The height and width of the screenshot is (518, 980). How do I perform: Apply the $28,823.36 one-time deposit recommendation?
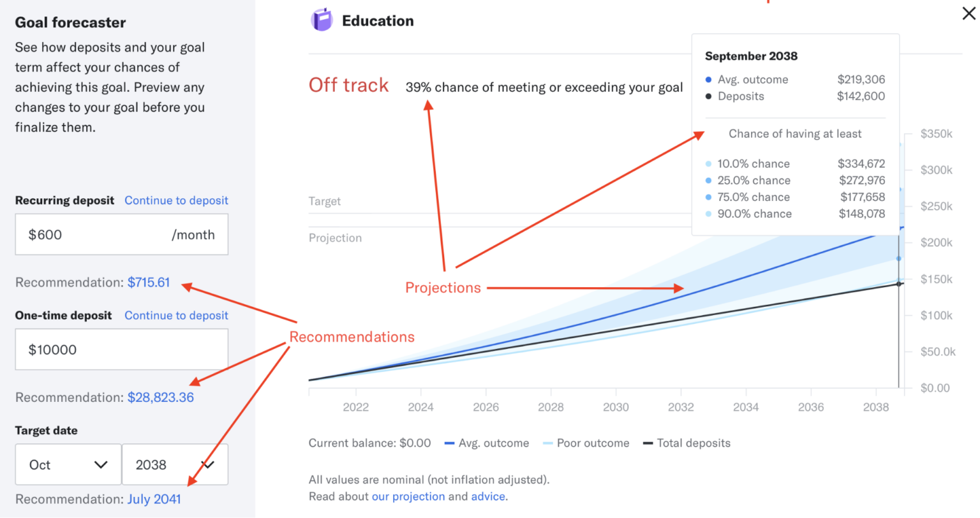(161, 397)
